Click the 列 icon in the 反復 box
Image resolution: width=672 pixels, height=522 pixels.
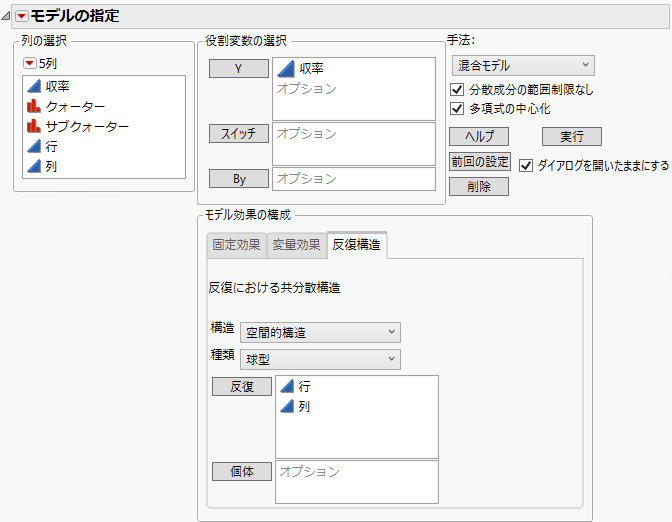pos(287,406)
